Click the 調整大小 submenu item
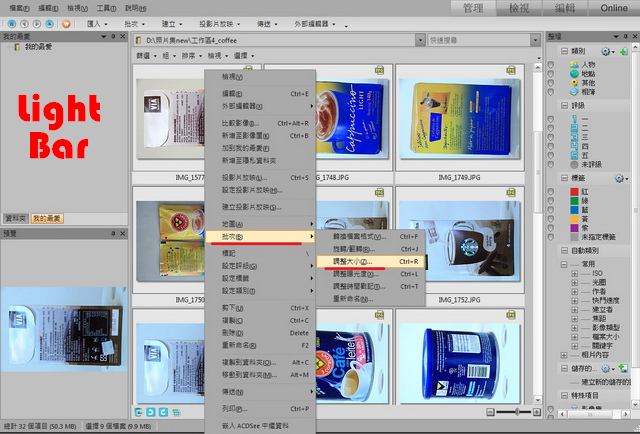Viewport: 640px width, 434px height. click(x=352, y=260)
